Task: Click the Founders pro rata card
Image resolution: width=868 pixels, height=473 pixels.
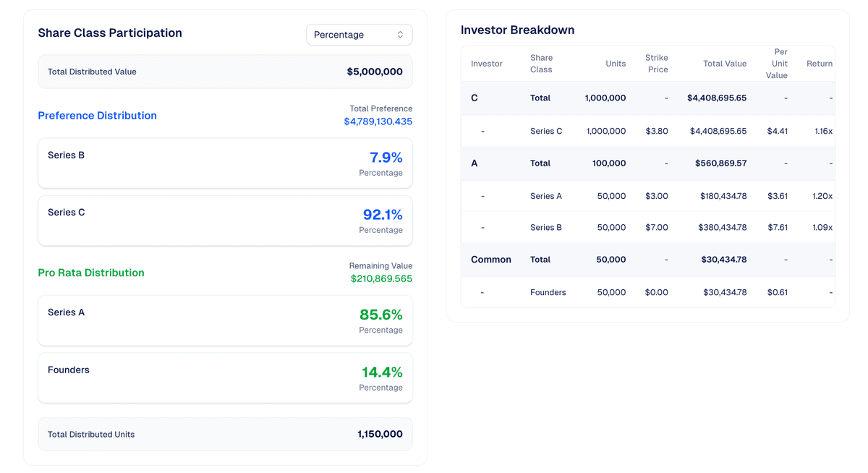Action: [225, 378]
